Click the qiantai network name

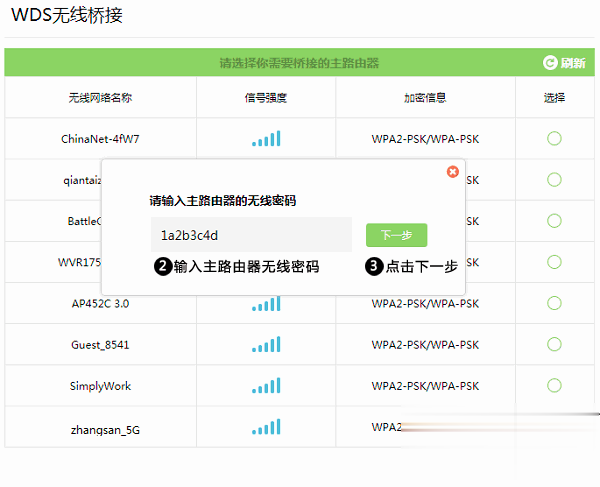(82, 180)
